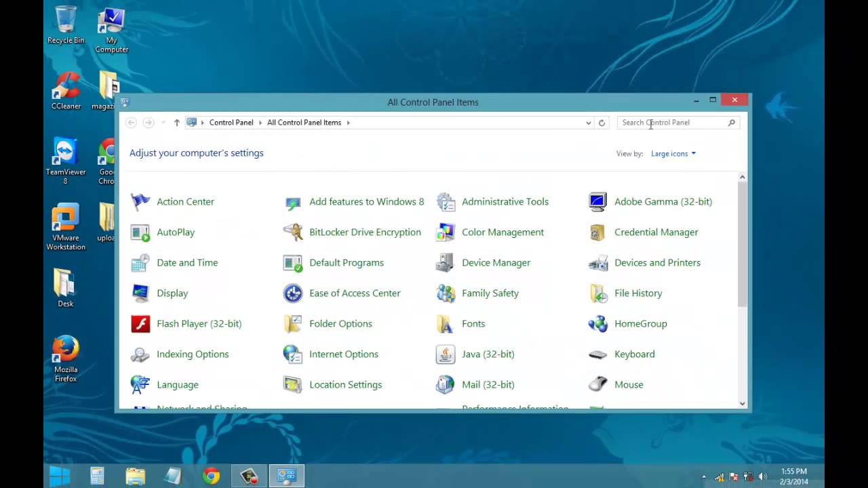Viewport: 868px width, 488px height.
Task: Click the AutoPlay icon
Action: pos(140,232)
